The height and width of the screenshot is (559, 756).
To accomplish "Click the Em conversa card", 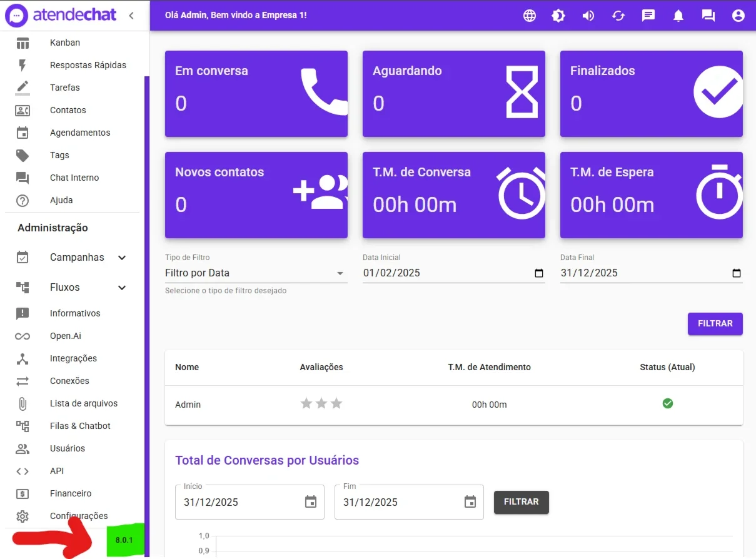I will [x=256, y=94].
